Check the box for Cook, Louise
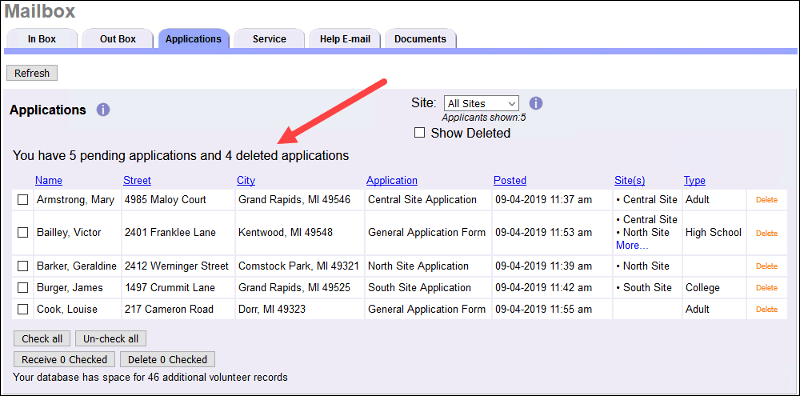800x396 pixels. [23, 309]
